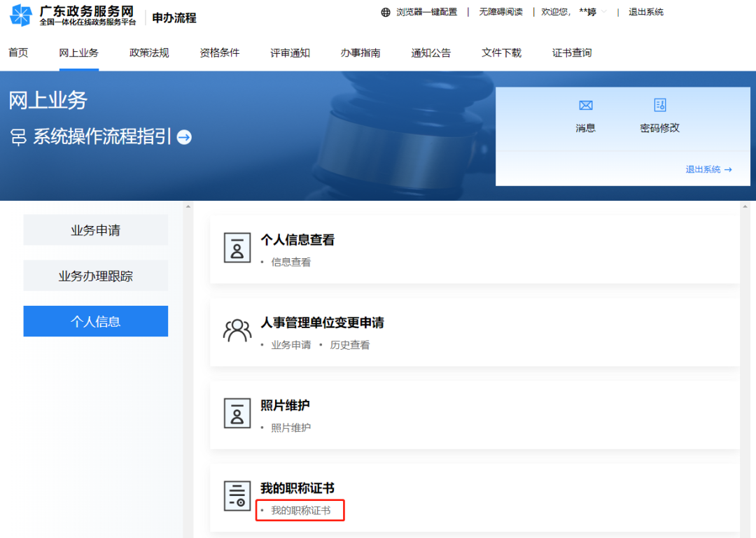Click the 人事管理单位变更申请 group icon
The image size is (756, 538).
click(237, 329)
